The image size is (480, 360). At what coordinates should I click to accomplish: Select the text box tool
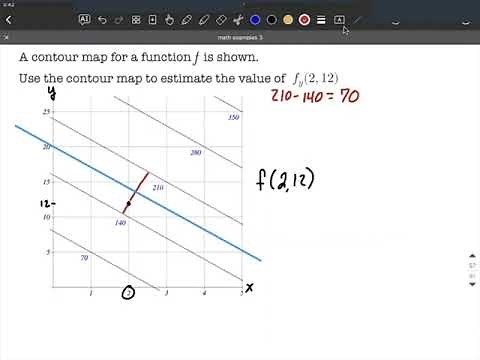pyautogui.click(x=339, y=20)
